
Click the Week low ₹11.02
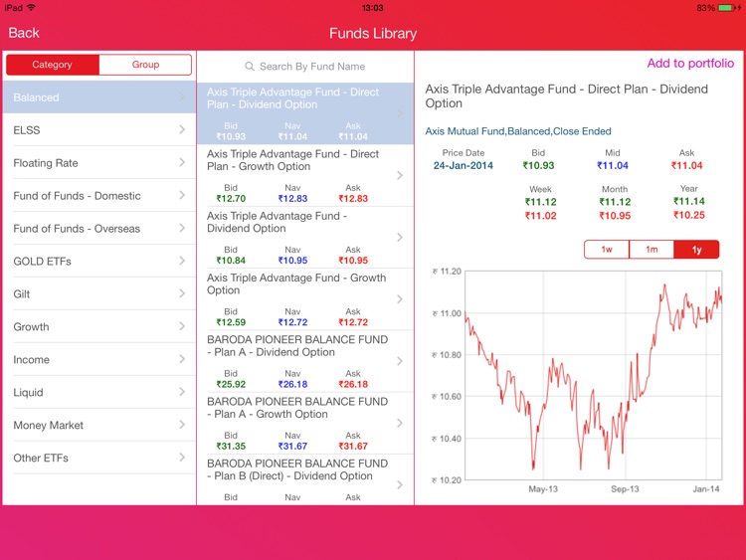pos(540,216)
